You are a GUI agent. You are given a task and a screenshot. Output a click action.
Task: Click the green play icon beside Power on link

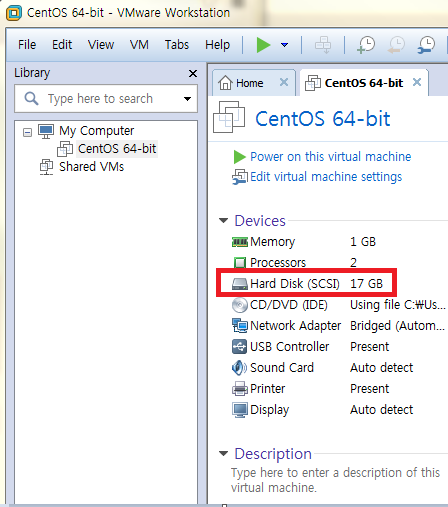coord(239,157)
